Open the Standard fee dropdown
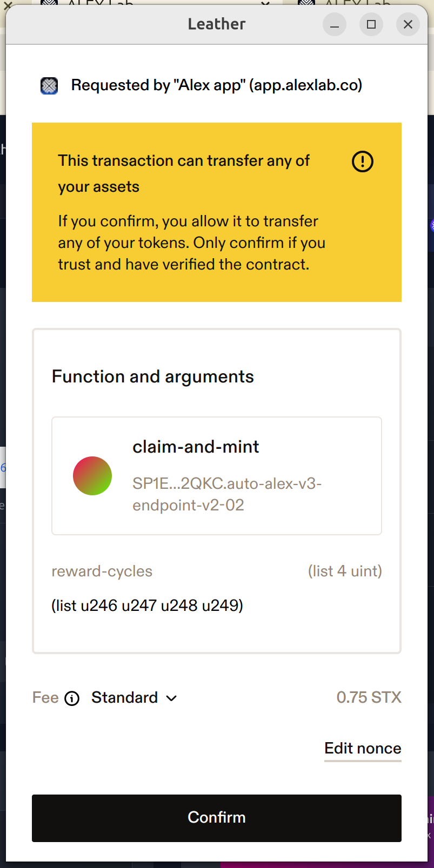 pyautogui.click(x=125, y=698)
